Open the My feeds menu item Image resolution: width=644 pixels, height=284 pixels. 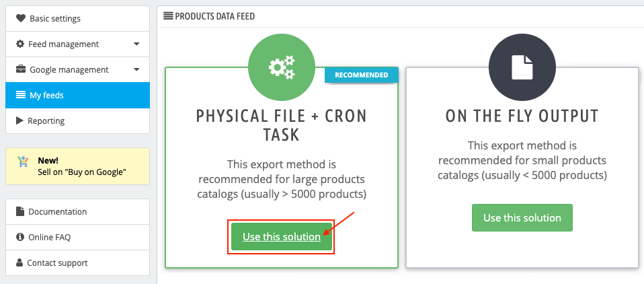pos(77,96)
